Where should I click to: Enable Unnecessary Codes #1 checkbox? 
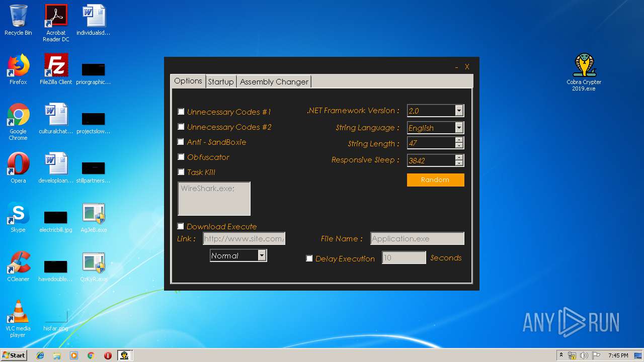tap(181, 112)
